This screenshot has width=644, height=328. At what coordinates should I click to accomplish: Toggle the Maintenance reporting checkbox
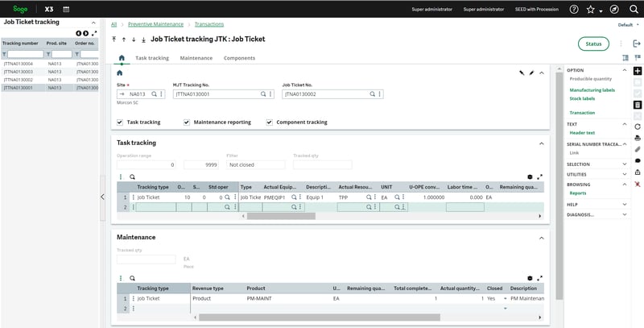(x=187, y=122)
